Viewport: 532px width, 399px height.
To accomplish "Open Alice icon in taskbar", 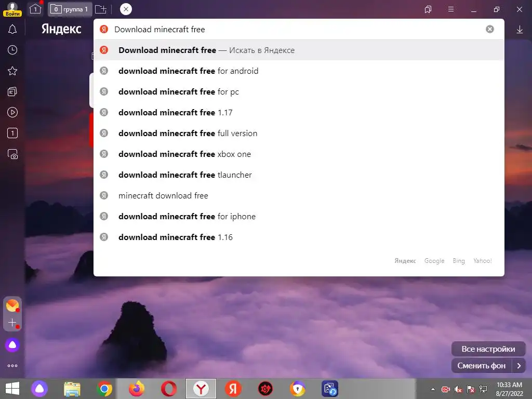I will pyautogui.click(x=39, y=389).
